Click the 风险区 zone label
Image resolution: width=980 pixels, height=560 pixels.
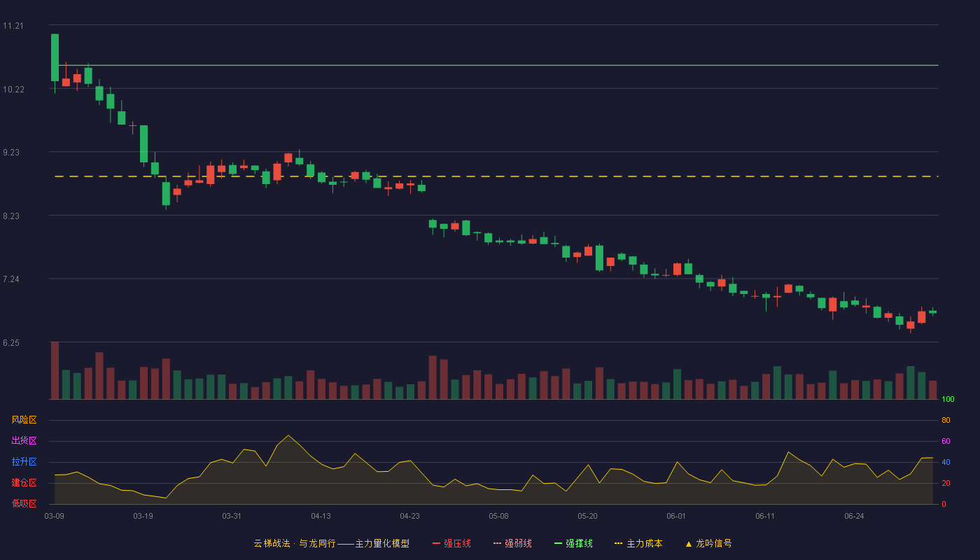pyautogui.click(x=24, y=420)
